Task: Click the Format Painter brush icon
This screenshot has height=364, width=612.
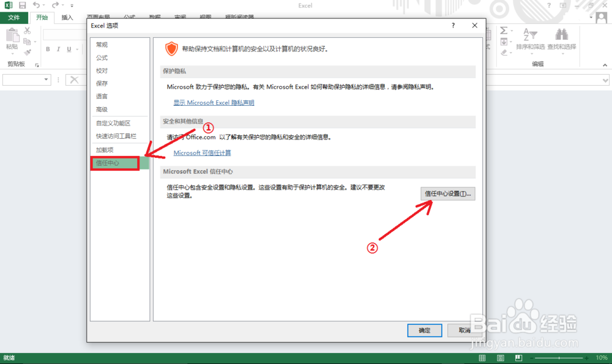Action: [27, 52]
